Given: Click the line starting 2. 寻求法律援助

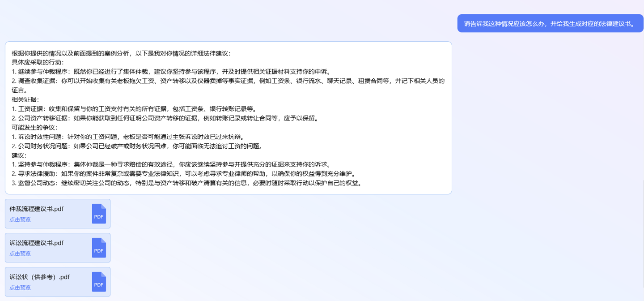Looking at the screenshot, I should click(183, 174).
